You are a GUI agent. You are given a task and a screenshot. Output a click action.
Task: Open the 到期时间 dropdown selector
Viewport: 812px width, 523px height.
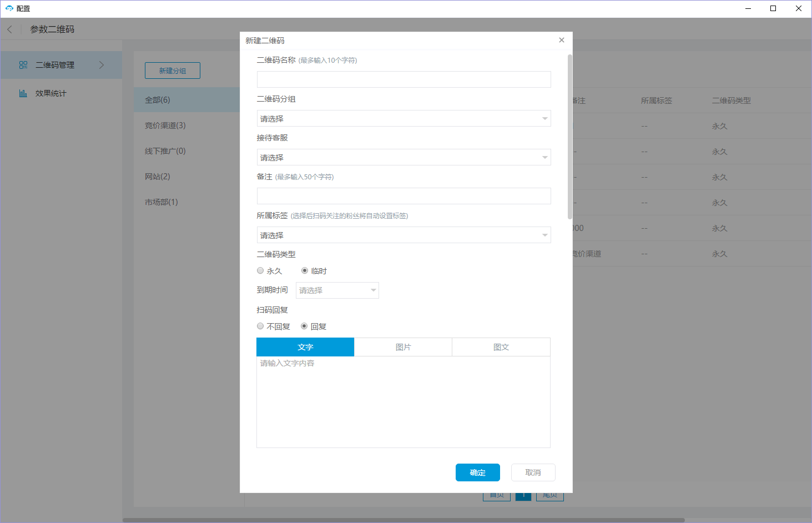tap(337, 290)
